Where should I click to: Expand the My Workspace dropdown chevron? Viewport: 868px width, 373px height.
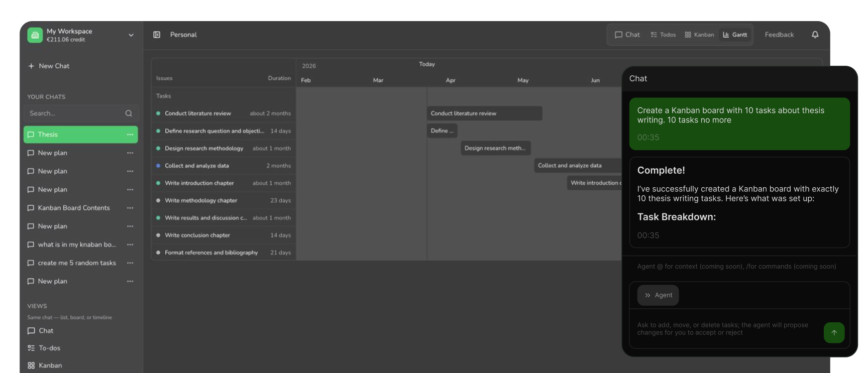[x=131, y=35]
